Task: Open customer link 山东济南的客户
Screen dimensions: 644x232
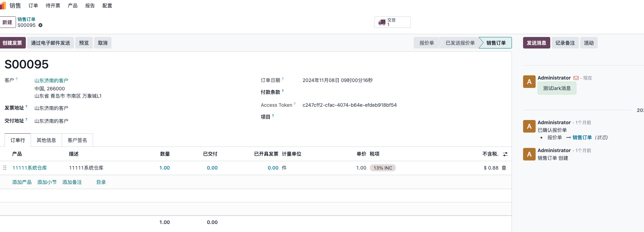Action: click(x=51, y=81)
